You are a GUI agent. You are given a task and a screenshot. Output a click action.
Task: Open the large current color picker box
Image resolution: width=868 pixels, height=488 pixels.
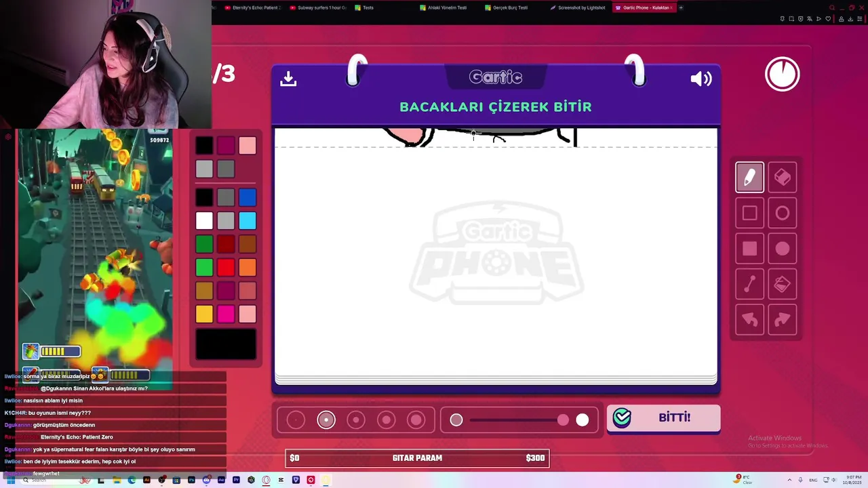tap(226, 344)
